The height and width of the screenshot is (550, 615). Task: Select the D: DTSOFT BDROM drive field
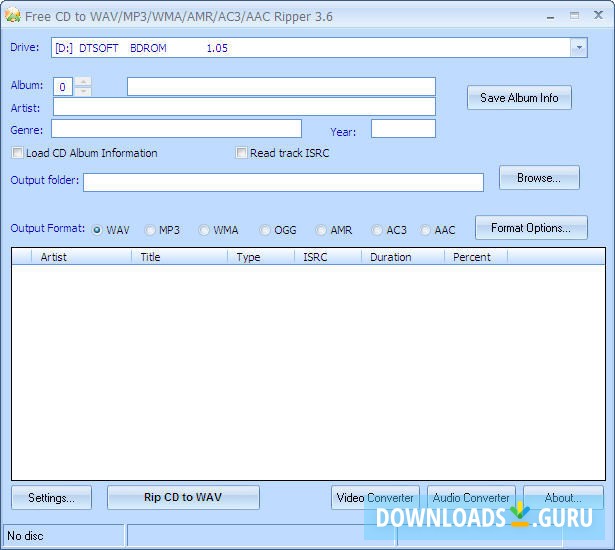(x=319, y=48)
